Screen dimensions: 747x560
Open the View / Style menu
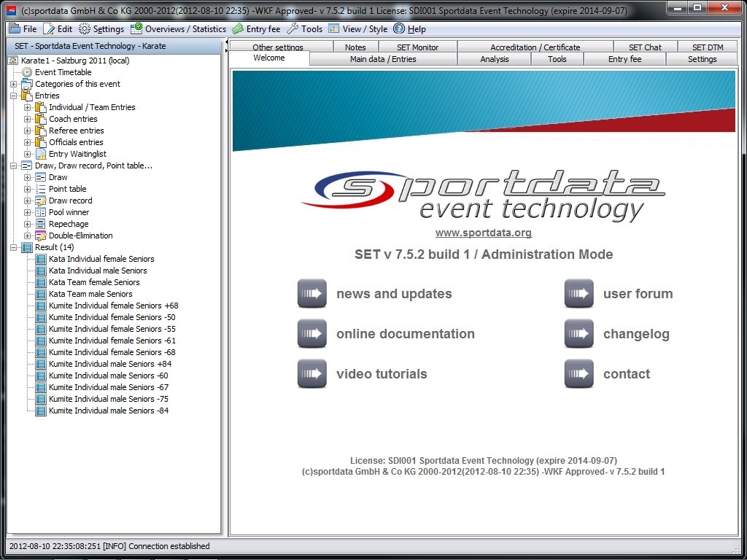pos(357,29)
